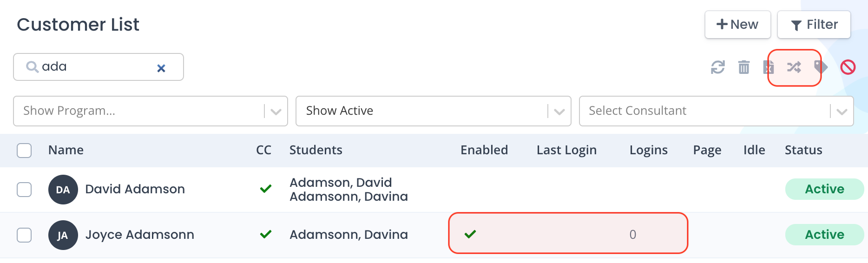Click the refresh list icon
This screenshot has width=868, height=263.
point(717,67)
